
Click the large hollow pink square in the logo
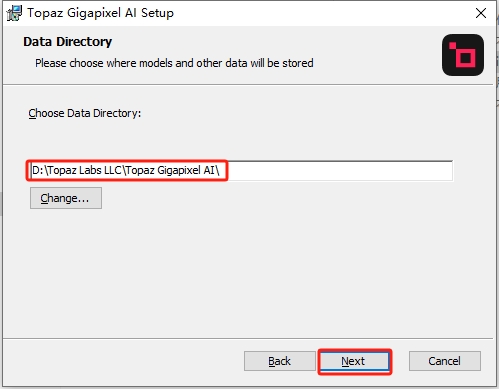pyautogui.click(x=466, y=58)
